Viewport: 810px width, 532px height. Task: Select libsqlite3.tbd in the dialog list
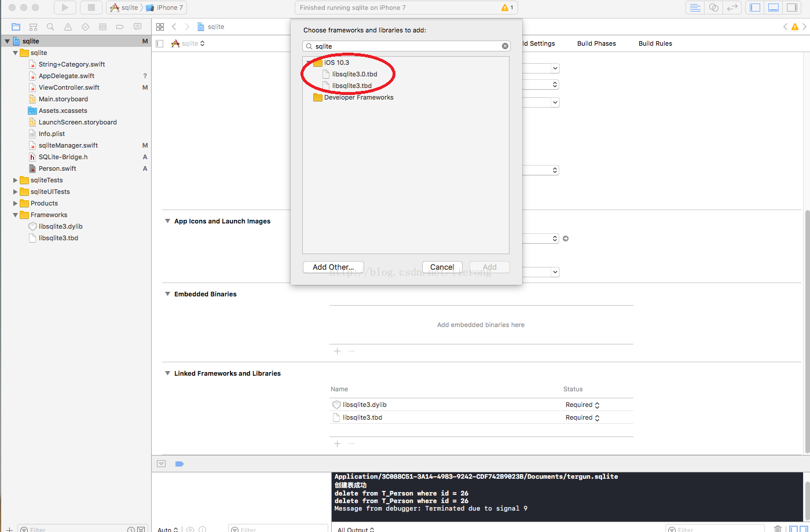pyautogui.click(x=352, y=86)
